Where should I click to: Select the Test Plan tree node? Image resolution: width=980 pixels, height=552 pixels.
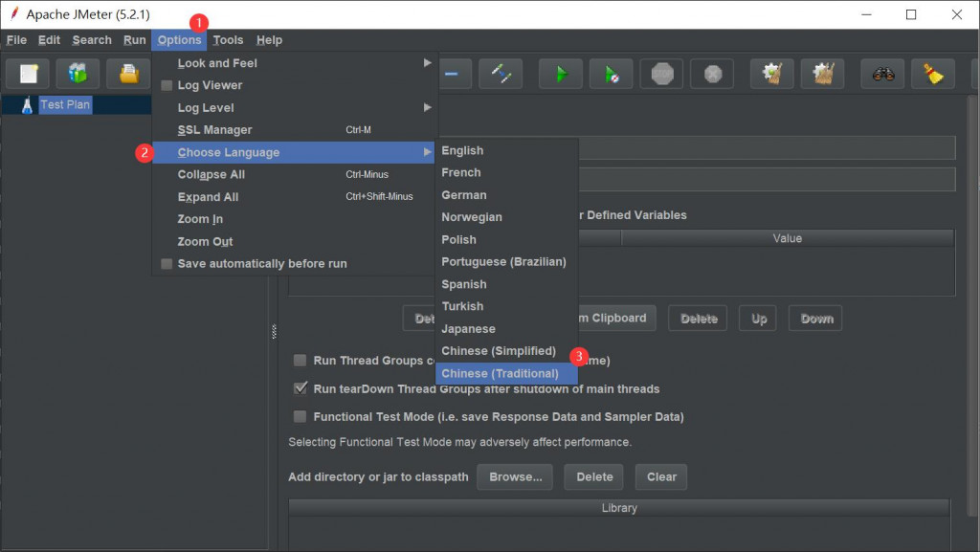(x=65, y=105)
